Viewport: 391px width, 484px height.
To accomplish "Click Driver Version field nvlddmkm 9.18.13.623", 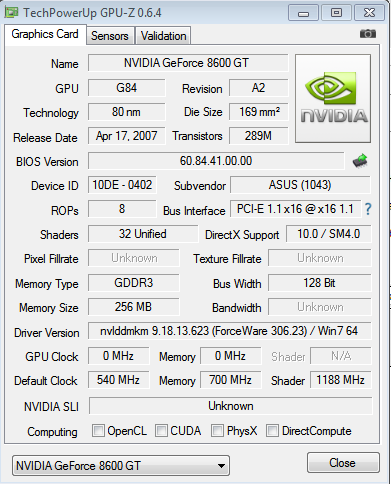I will 230,331.
